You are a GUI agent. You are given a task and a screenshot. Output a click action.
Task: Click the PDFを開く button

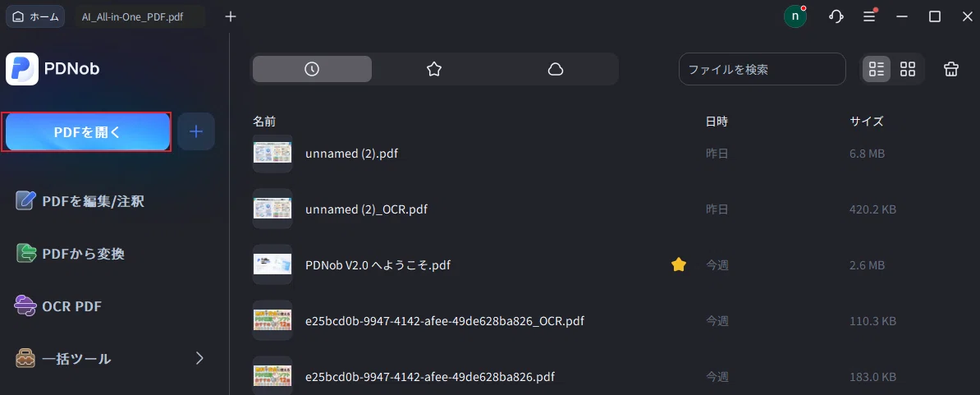pyautogui.click(x=87, y=132)
